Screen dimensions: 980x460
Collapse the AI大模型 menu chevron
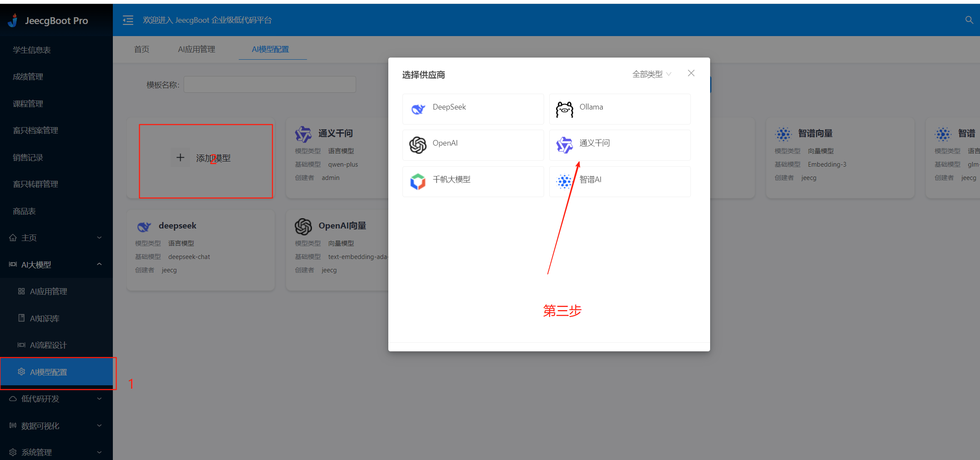(x=100, y=264)
